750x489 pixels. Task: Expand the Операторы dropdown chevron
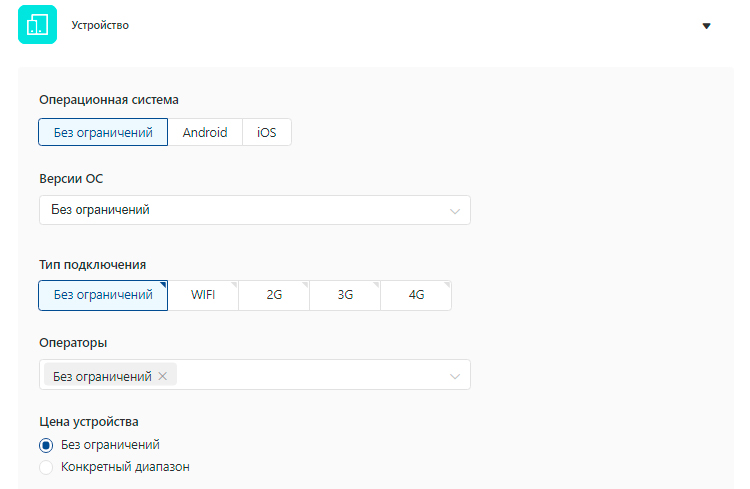coord(455,376)
